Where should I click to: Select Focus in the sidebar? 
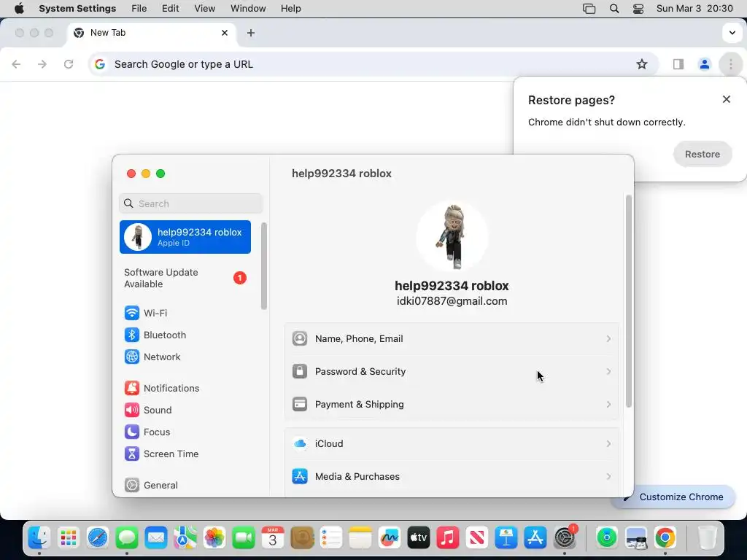point(147,432)
